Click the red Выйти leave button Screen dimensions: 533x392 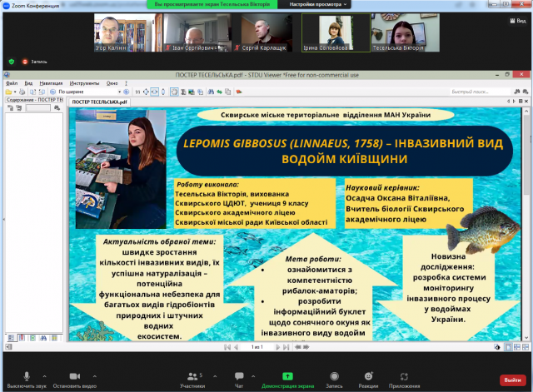click(511, 379)
